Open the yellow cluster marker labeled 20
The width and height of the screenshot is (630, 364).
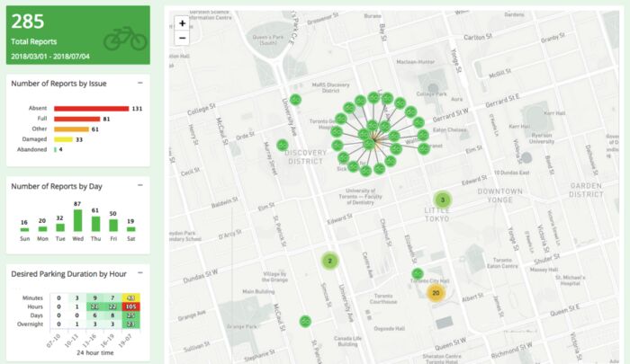(x=436, y=293)
